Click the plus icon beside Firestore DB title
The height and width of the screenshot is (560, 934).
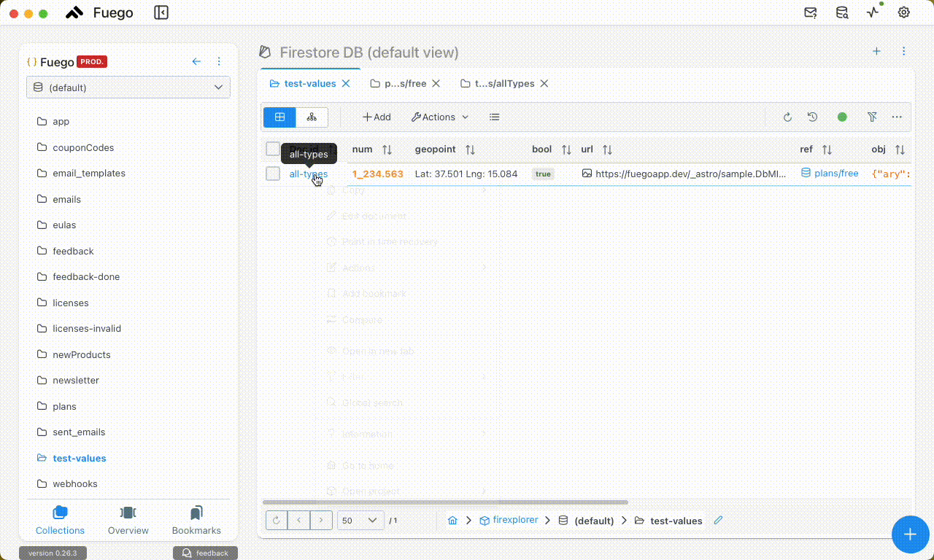pyautogui.click(x=877, y=51)
